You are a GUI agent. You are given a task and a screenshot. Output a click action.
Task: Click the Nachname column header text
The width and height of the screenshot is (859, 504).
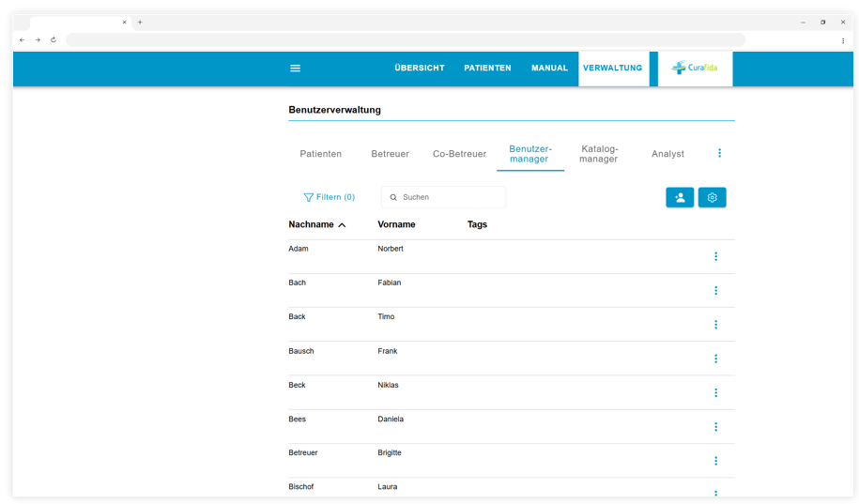[x=311, y=224]
